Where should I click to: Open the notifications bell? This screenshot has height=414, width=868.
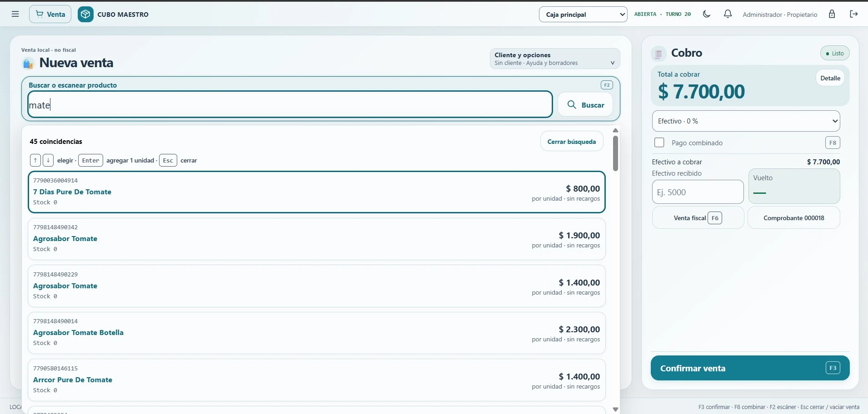(x=728, y=14)
